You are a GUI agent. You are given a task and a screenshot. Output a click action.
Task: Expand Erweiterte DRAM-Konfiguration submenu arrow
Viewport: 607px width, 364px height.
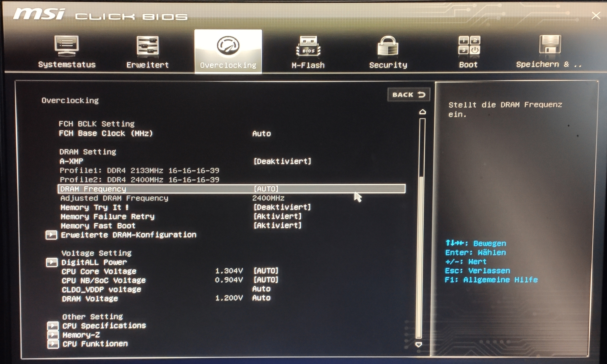coord(51,235)
